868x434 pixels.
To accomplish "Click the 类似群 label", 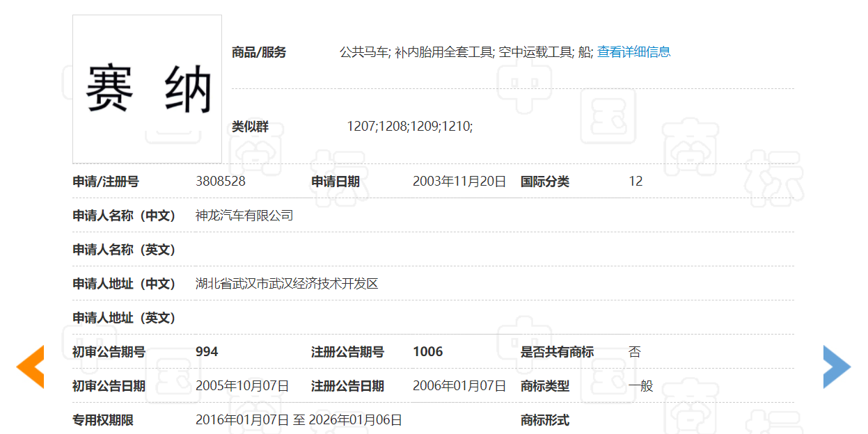I will coord(250,127).
